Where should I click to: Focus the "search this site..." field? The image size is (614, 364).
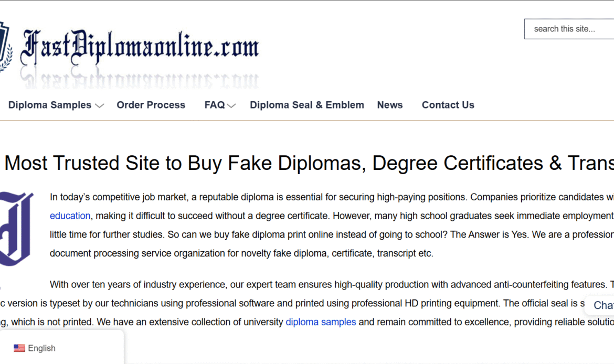click(x=569, y=29)
